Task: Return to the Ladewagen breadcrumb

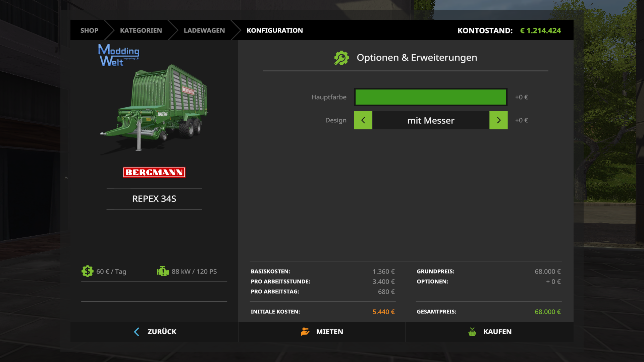Action: coord(204,31)
